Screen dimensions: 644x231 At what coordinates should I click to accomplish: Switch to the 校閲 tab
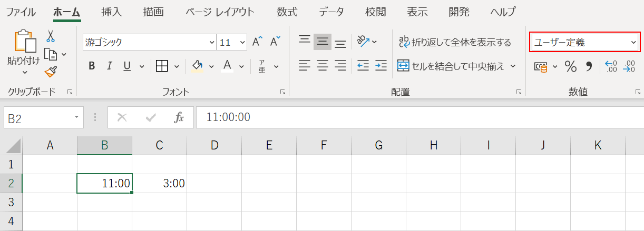click(x=376, y=12)
